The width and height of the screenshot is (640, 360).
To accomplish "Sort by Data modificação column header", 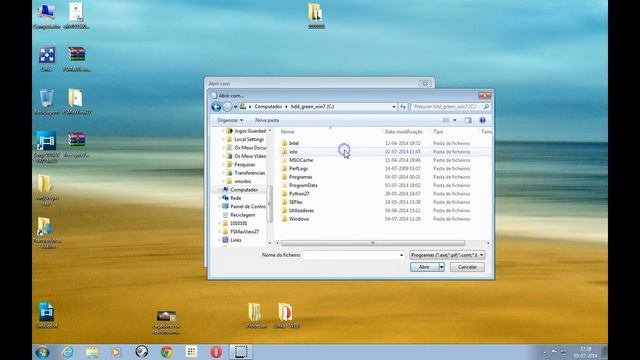I will (x=404, y=132).
